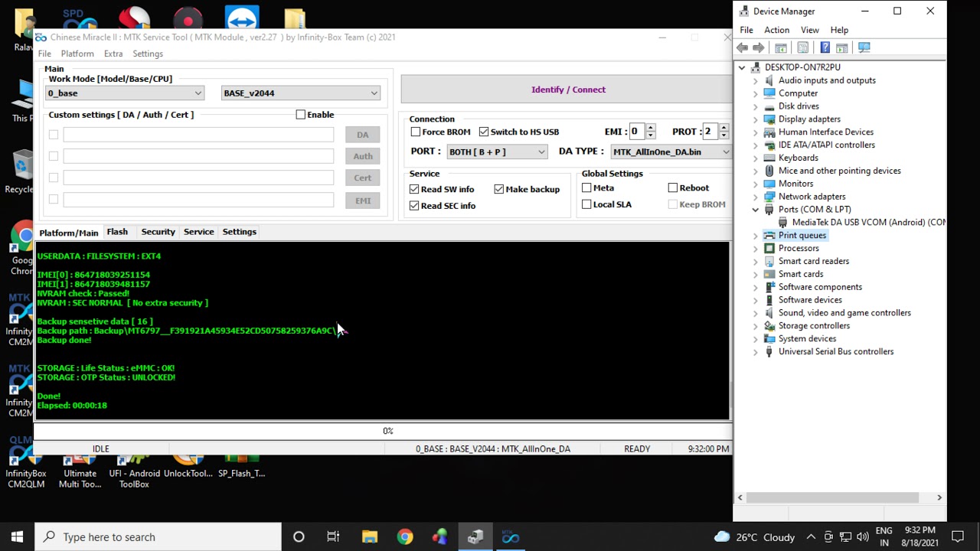Click the EMI custom settings button
Screen dimensions: 980x551
362,201
